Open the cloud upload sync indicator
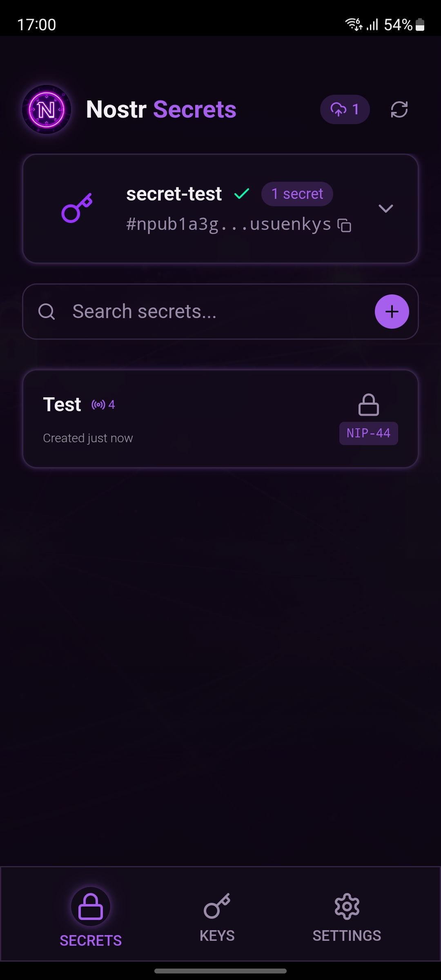This screenshot has width=441, height=980. [x=344, y=109]
